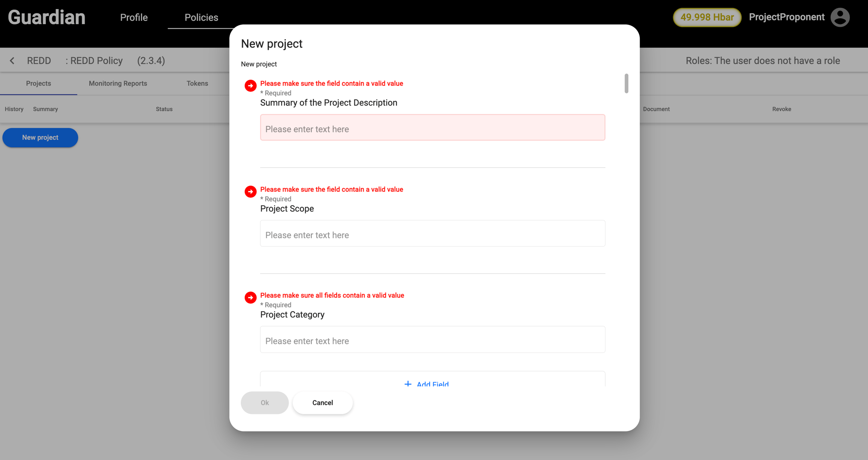Click the red arrow icon beside Summary field
Screen dimensions: 868x460
pos(251,86)
